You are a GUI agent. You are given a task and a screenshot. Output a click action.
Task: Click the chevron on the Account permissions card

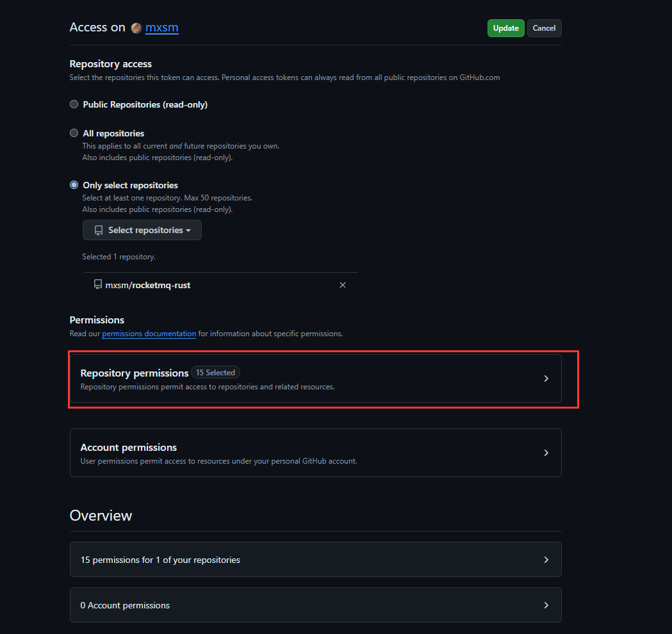click(x=546, y=453)
